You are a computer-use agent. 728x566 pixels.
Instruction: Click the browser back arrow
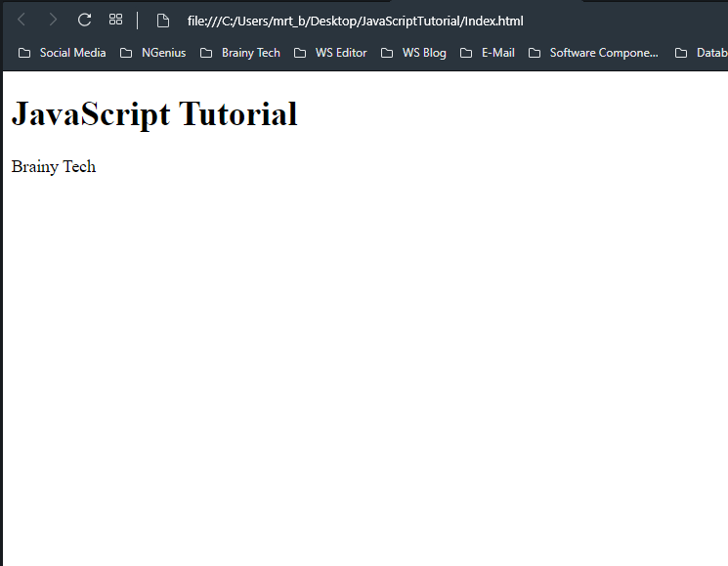pos(21,20)
